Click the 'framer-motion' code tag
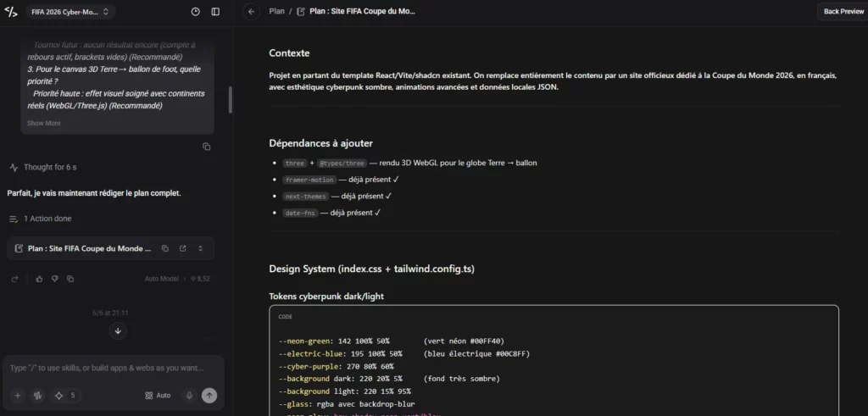 309,180
